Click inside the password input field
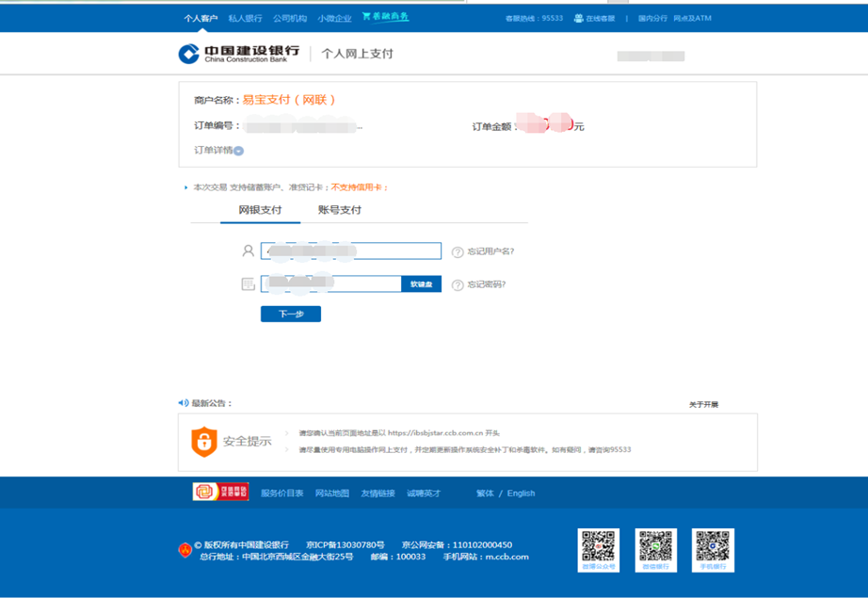The height and width of the screenshot is (598, 868). (330, 283)
